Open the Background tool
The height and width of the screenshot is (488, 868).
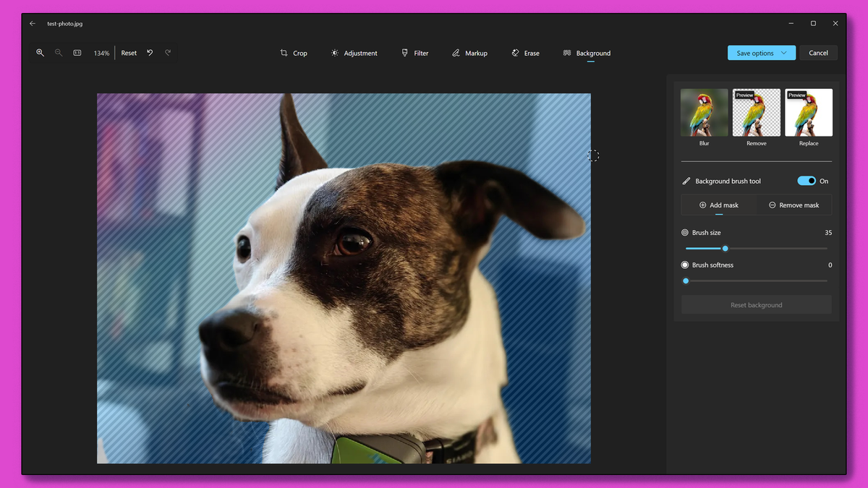(x=587, y=53)
